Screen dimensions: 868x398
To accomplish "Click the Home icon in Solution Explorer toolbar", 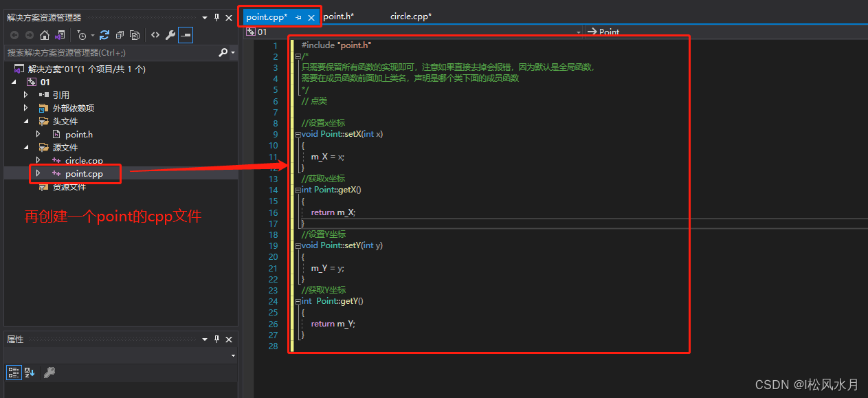I will coord(45,35).
